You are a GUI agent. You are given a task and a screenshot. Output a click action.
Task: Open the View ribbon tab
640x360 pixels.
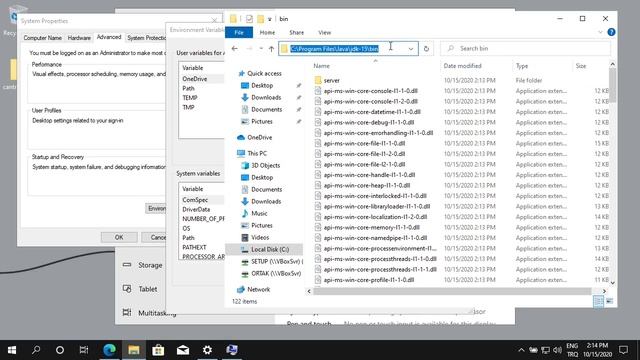point(324,32)
